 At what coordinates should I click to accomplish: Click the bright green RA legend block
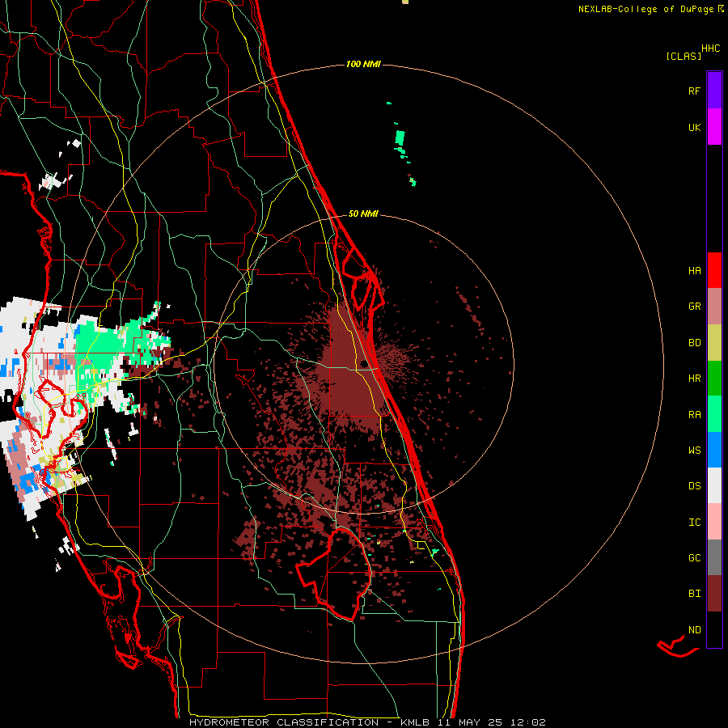coord(714,414)
